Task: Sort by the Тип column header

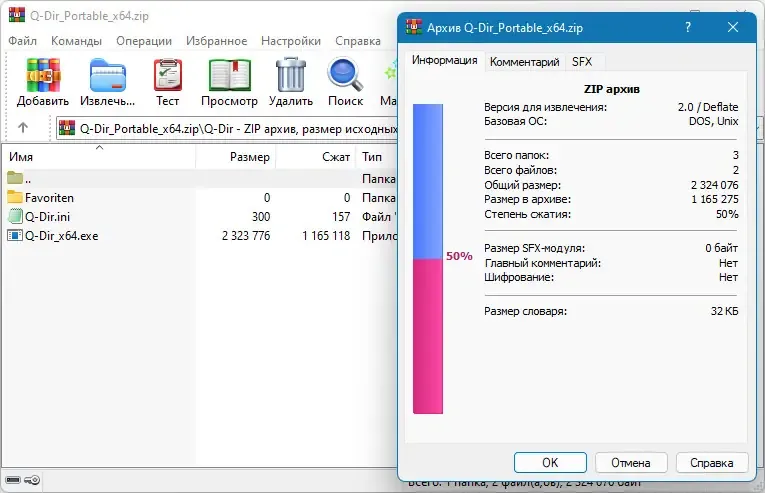Action: point(377,157)
